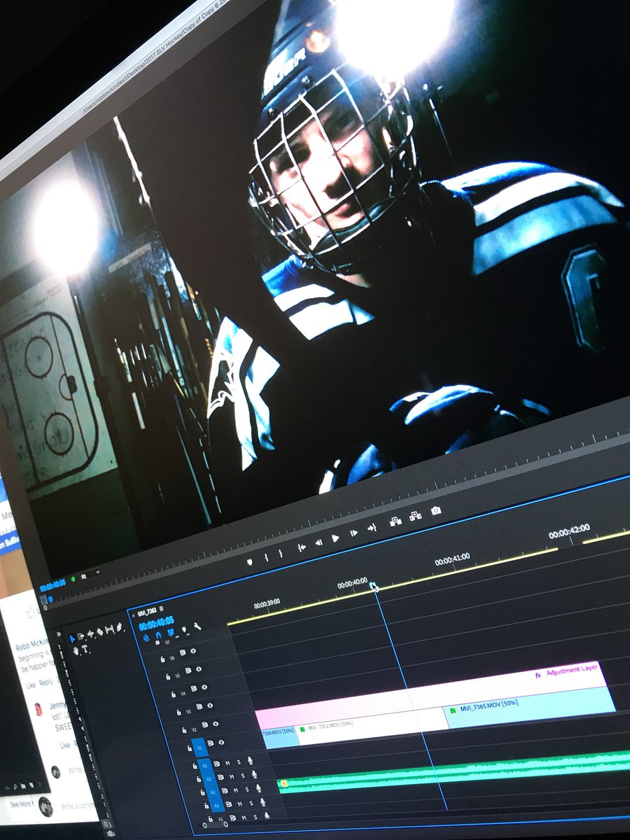The width and height of the screenshot is (630, 840).
Task: Click Like under Robb McKinley's comment
Action: point(31,685)
